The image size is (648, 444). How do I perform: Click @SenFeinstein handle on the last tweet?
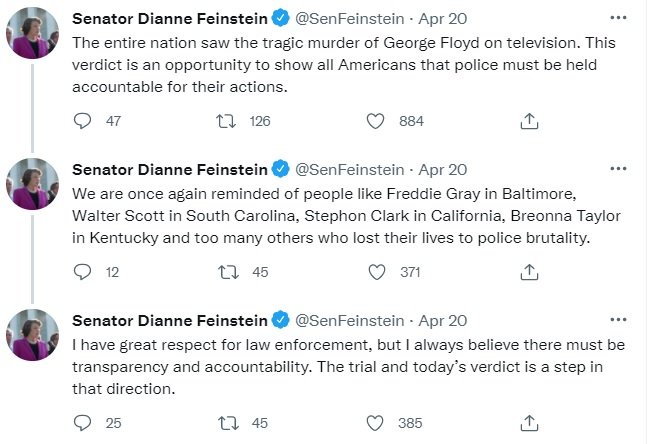click(348, 320)
